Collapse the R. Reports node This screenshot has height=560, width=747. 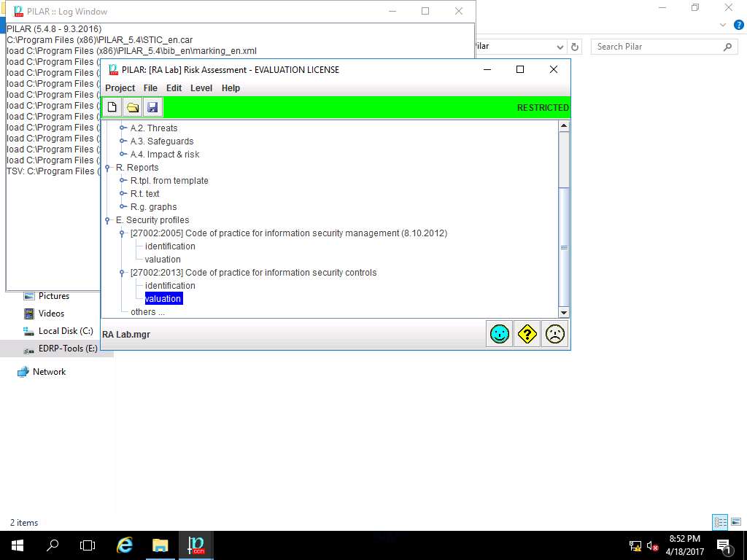108,168
